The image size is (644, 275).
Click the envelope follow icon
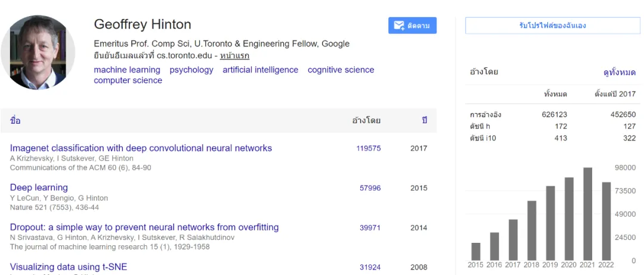pyautogui.click(x=398, y=26)
